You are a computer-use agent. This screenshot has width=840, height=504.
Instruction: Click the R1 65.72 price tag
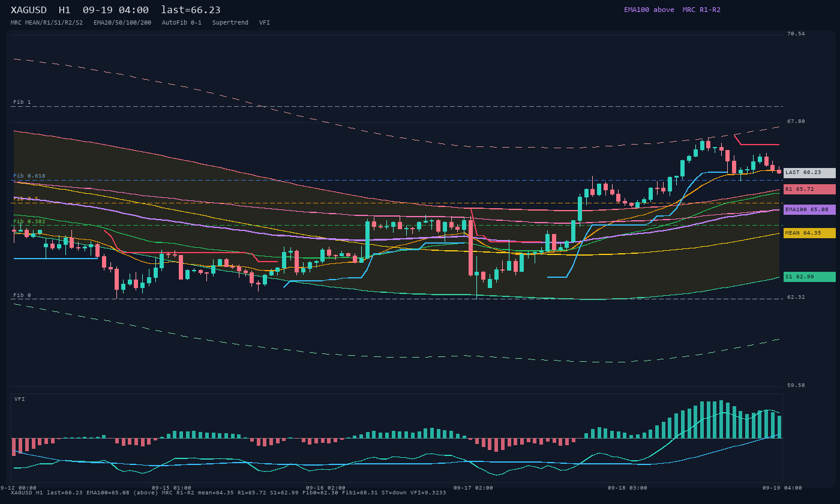click(809, 190)
